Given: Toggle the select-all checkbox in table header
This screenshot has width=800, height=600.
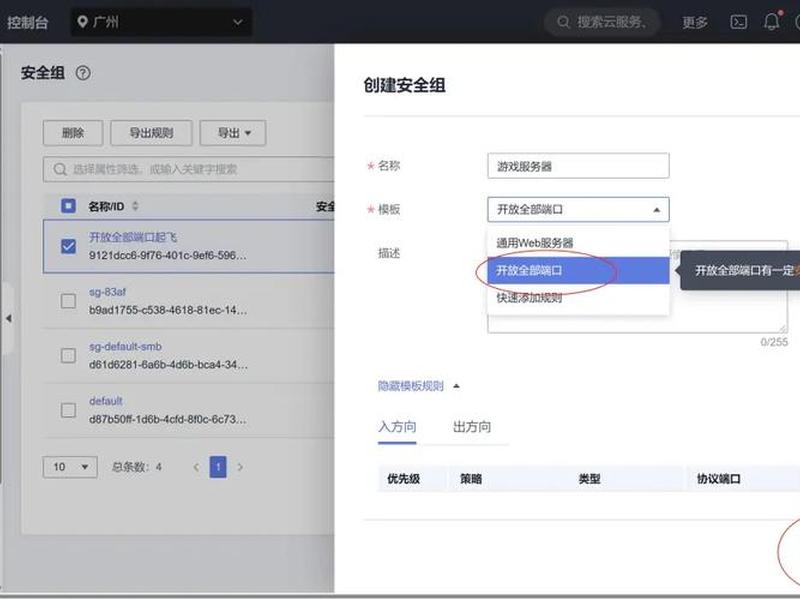Looking at the screenshot, I should coord(68,206).
